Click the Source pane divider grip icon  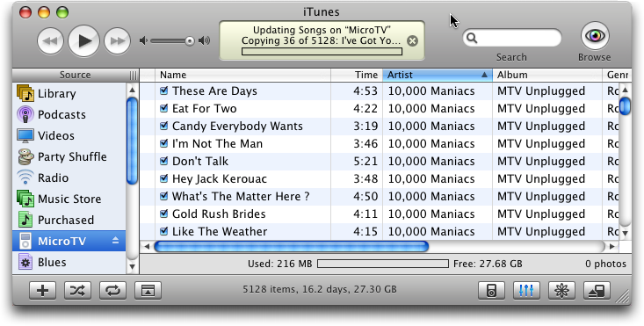[x=133, y=76]
